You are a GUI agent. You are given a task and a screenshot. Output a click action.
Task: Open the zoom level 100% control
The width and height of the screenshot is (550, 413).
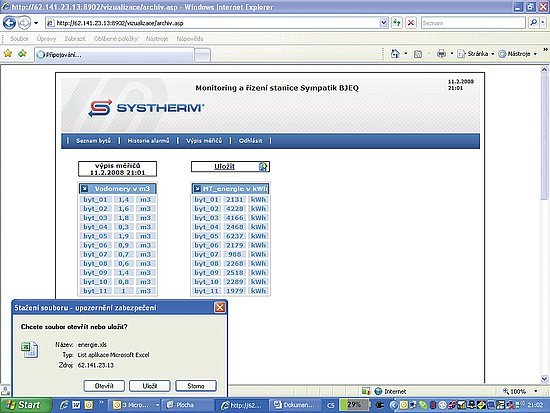(519, 391)
